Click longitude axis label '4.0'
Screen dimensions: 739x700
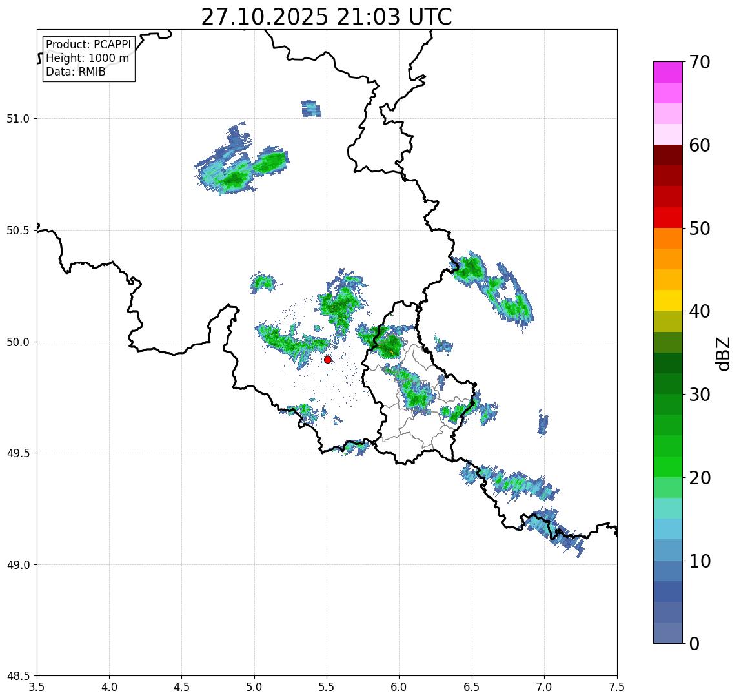click(x=109, y=687)
